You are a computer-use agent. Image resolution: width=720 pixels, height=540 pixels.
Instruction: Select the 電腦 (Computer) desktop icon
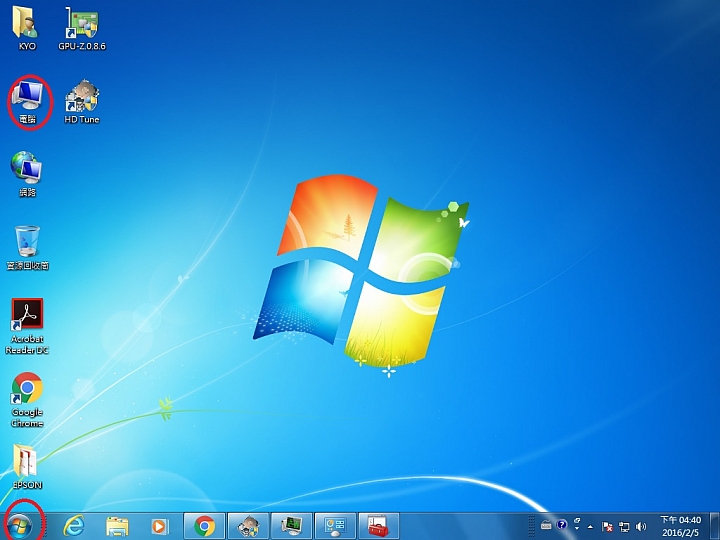coord(28,102)
